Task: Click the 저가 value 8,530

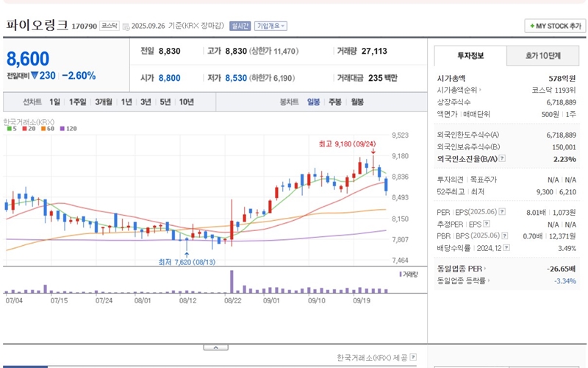Action: pos(236,78)
